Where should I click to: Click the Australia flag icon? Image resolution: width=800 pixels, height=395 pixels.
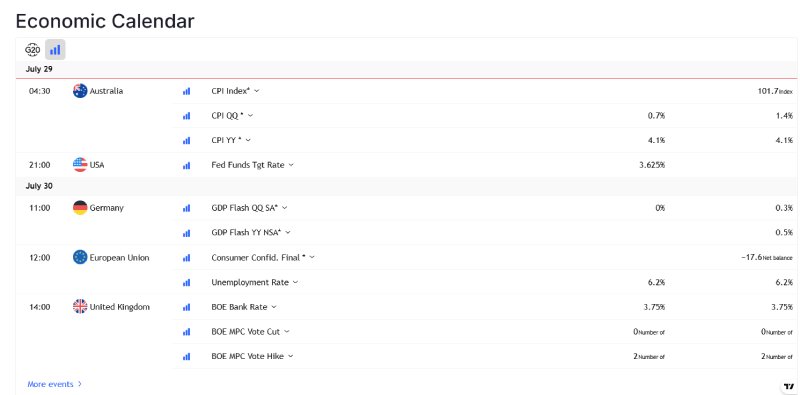click(80, 91)
